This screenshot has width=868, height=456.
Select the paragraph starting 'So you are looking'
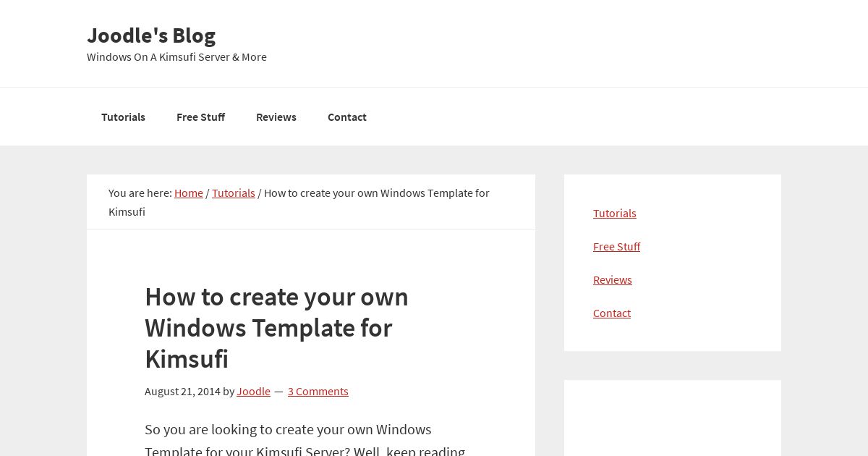(x=305, y=440)
